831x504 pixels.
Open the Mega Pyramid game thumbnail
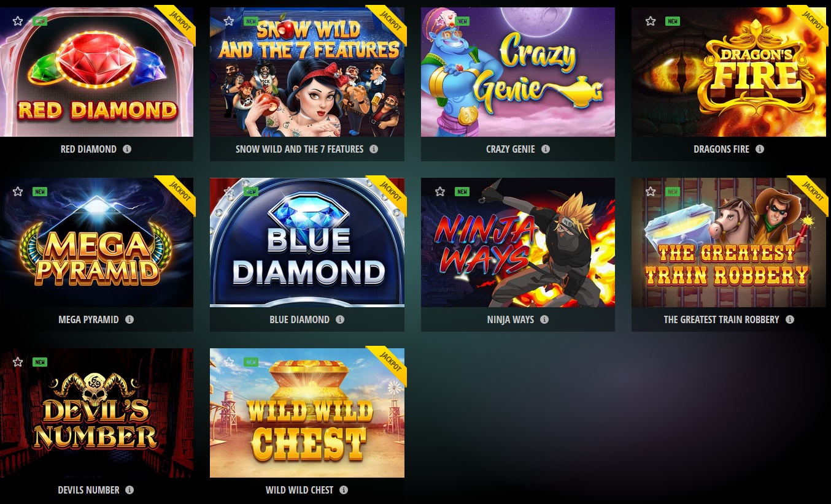(96, 242)
